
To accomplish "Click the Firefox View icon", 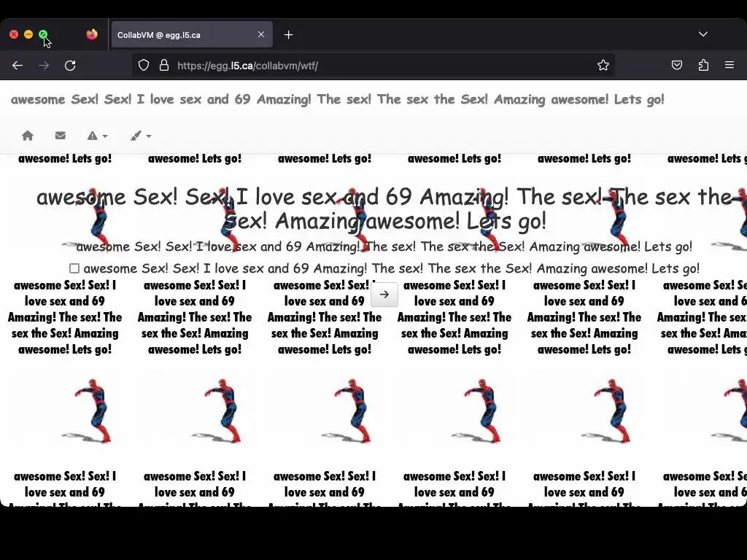I will click(x=92, y=34).
